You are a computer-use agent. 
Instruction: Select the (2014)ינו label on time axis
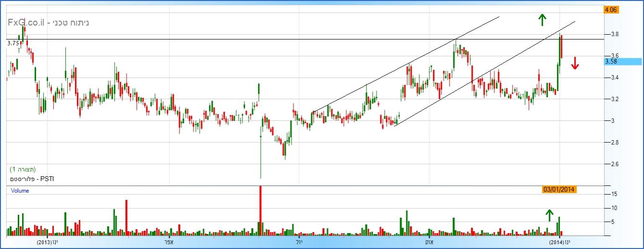(x=559, y=242)
